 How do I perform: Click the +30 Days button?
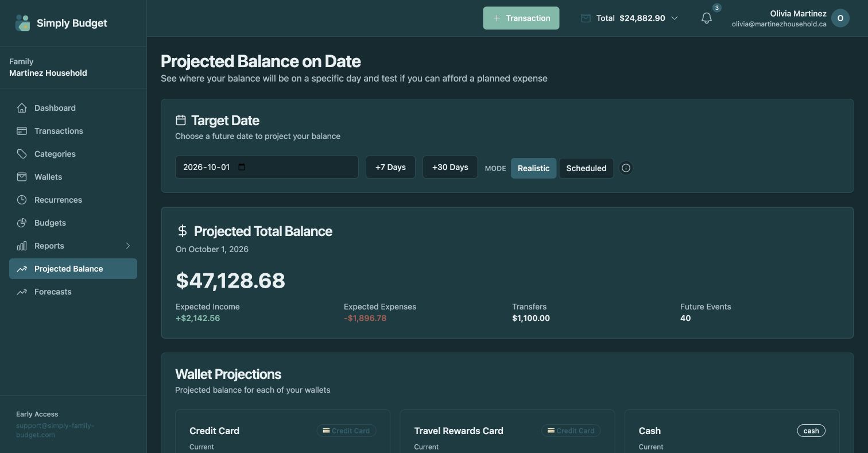tap(450, 167)
